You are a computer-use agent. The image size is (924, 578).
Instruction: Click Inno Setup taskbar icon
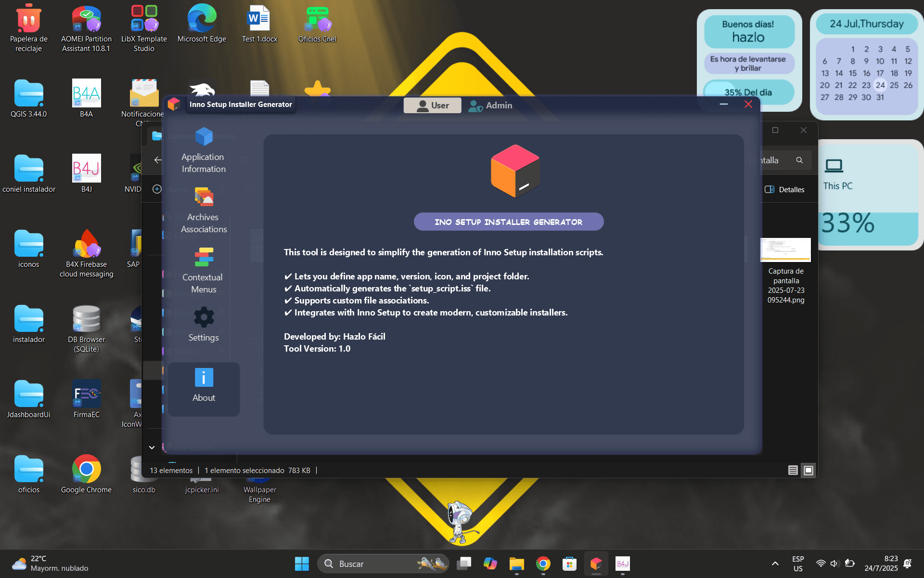point(596,564)
